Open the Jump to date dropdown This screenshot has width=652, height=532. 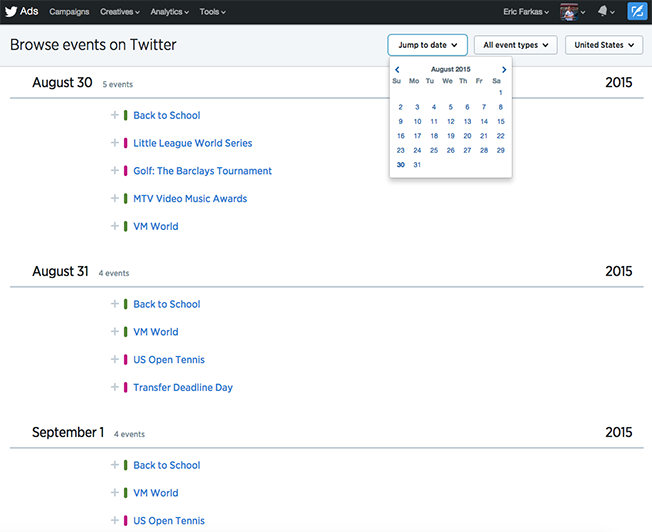click(x=427, y=45)
